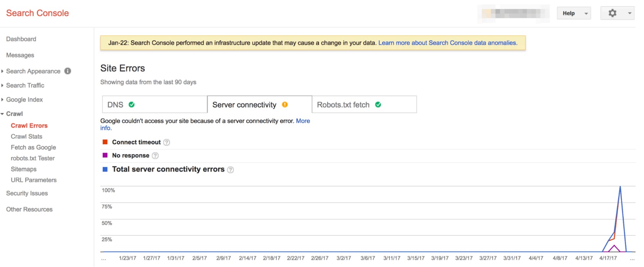Select Crawl Errors in the sidebar
The image size is (644, 267).
tap(29, 126)
